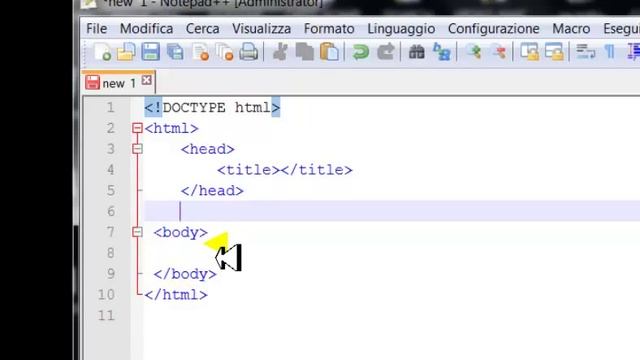Copy selection with toolbar Copy icon
This screenshot has height=360, width=640.
[304, 53]
